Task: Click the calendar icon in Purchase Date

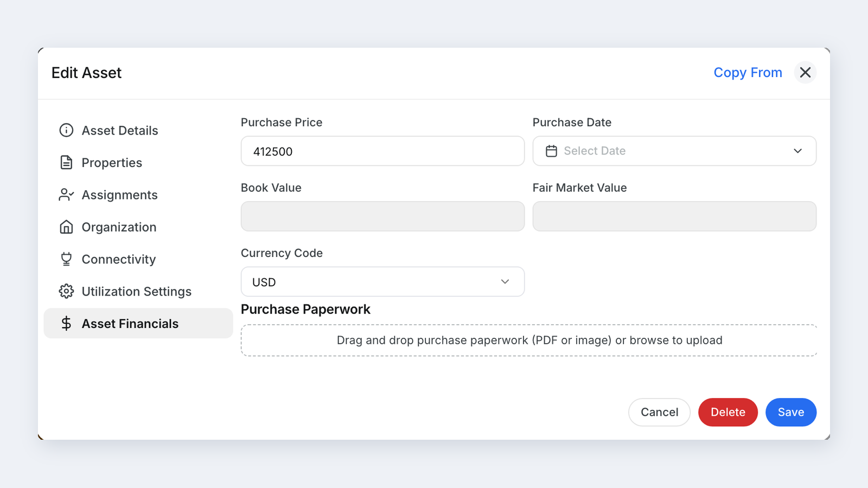Action: [551, 151]
